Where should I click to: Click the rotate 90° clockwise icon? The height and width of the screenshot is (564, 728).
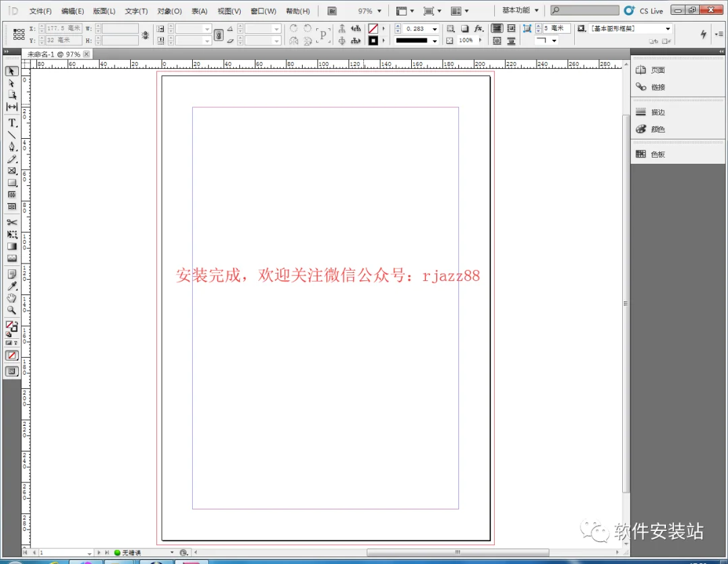[x=293, y=28]
